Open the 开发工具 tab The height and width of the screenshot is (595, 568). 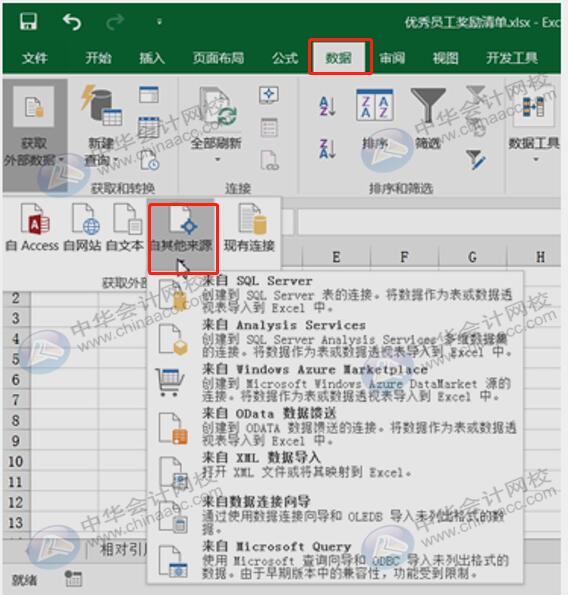coord(512,58)
